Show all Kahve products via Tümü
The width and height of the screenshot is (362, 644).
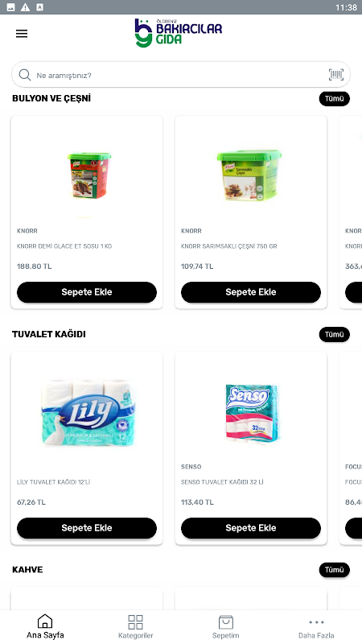[x=335, y=570]
